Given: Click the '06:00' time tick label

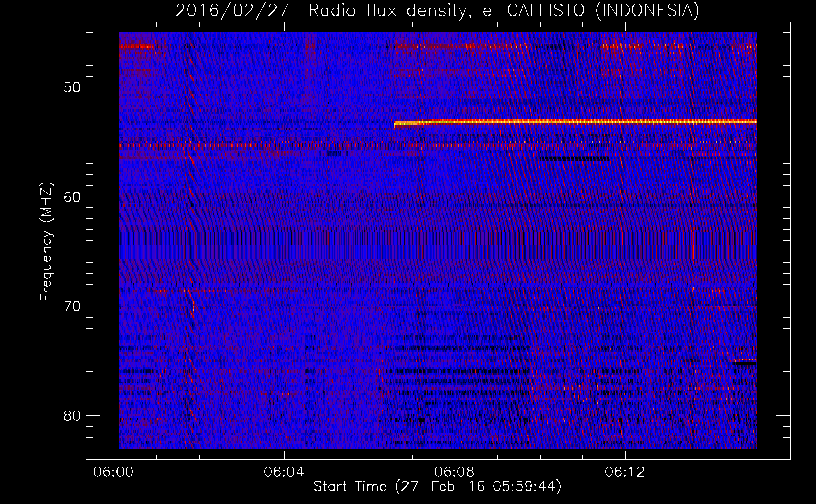Looking at the screenshot, I should pos(114,472).
